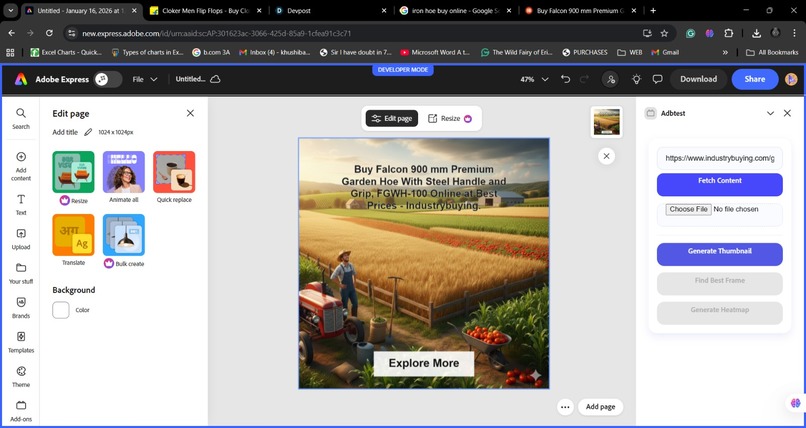Select the Bulk create thumbnail
Image resolution: width=806 pixels, height=428 pixels.
pyautogui.click(x=124, y=235)
